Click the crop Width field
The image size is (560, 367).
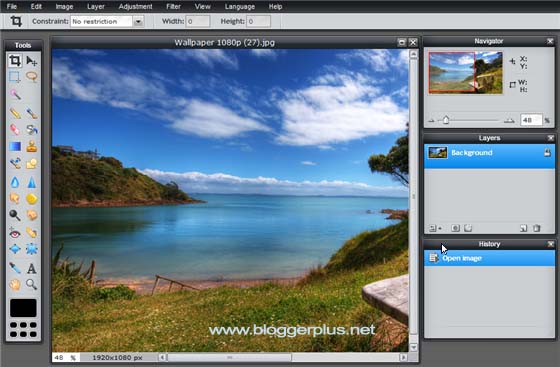[198, 21]
